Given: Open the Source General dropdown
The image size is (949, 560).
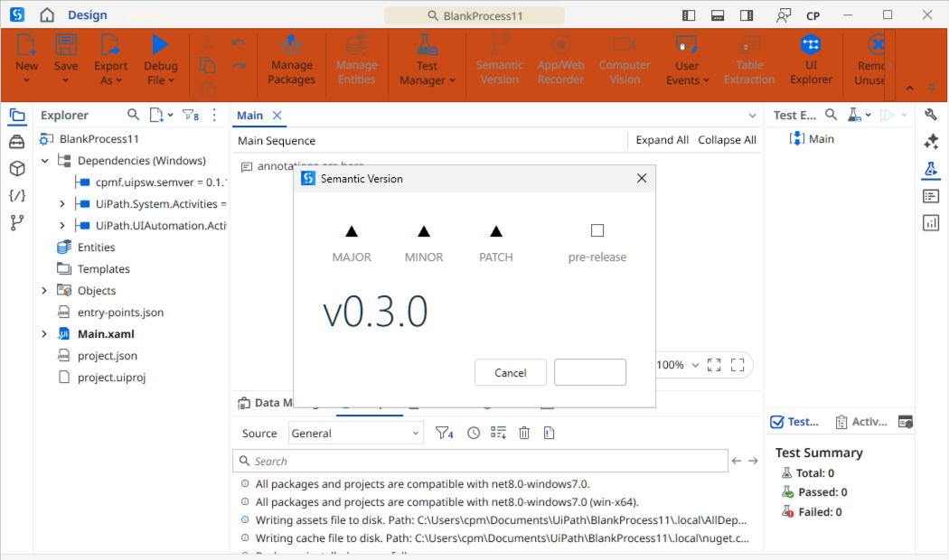Looking at the screenshot, I should (x=355, y=433).
